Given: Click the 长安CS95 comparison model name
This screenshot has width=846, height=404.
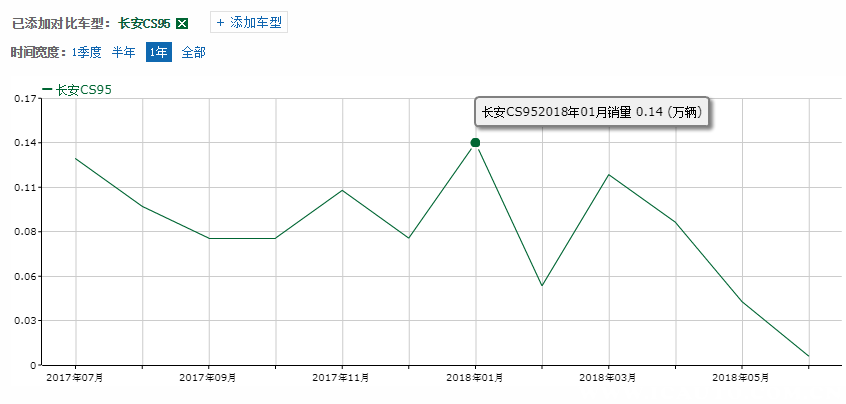Looking at the screenshot, I should click(145, 23).
